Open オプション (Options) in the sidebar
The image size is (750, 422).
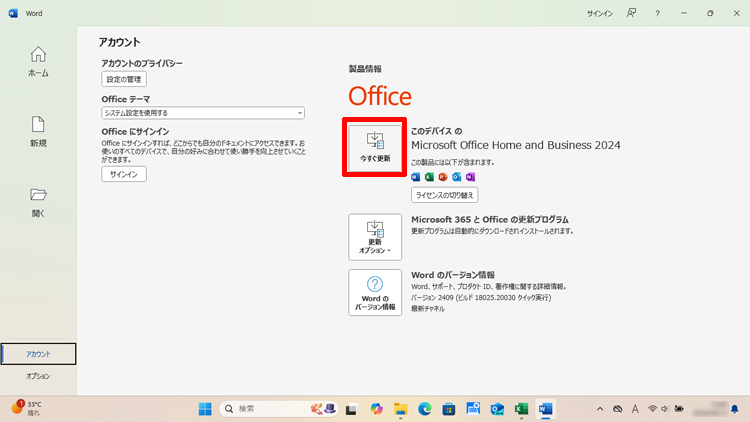(x=38, y=376)
